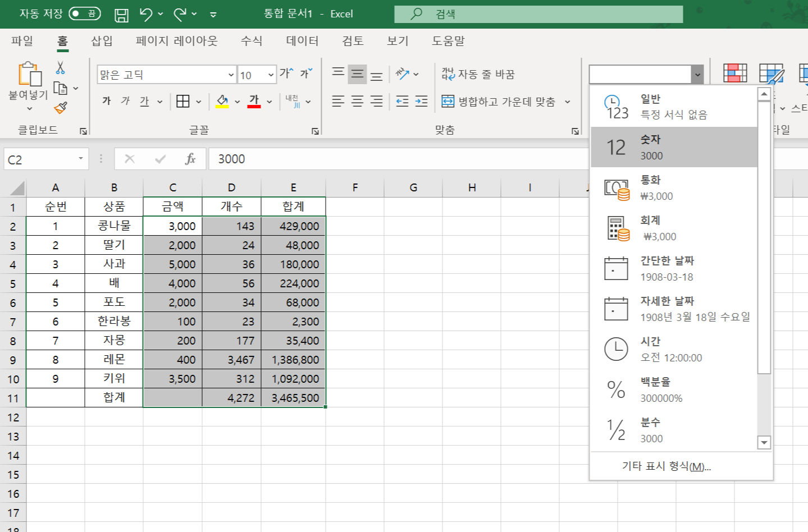Click 병합하고 가운데 맞춤 merge button

[x=499, y=102]
